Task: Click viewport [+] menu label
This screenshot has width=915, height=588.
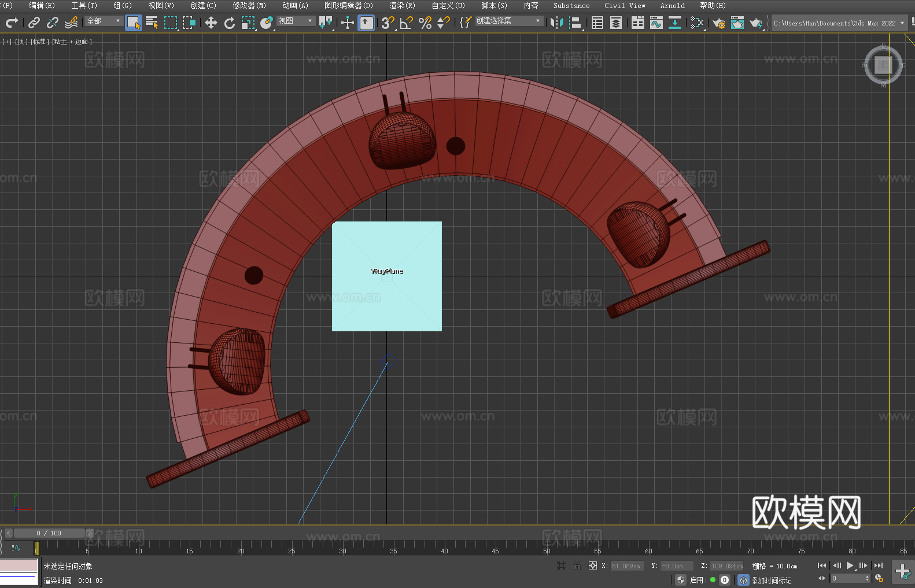Action: pos(7,42)
